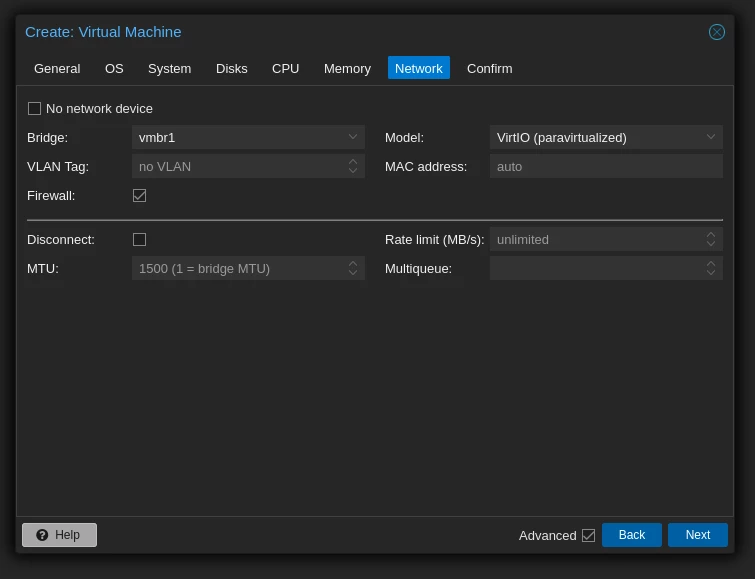Tick the Disconnect checkbox
The image size is (755, 579).
click(x=140, y=239)
